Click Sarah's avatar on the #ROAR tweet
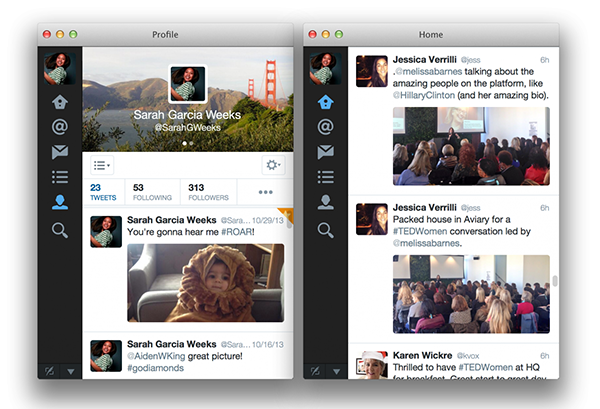The width and height of the screenshot is (600, 409). [x=106, y=231]
